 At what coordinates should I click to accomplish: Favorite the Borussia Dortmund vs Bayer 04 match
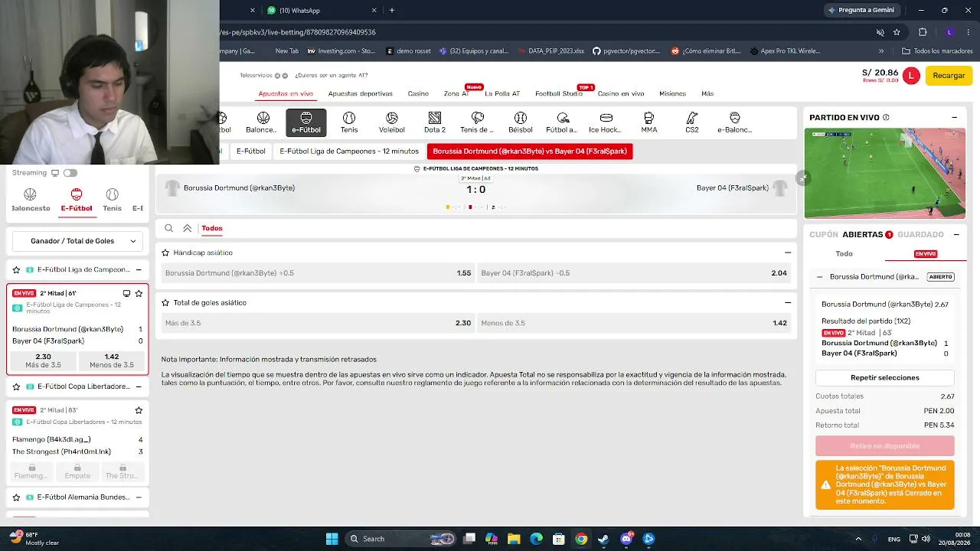[139, 293]
